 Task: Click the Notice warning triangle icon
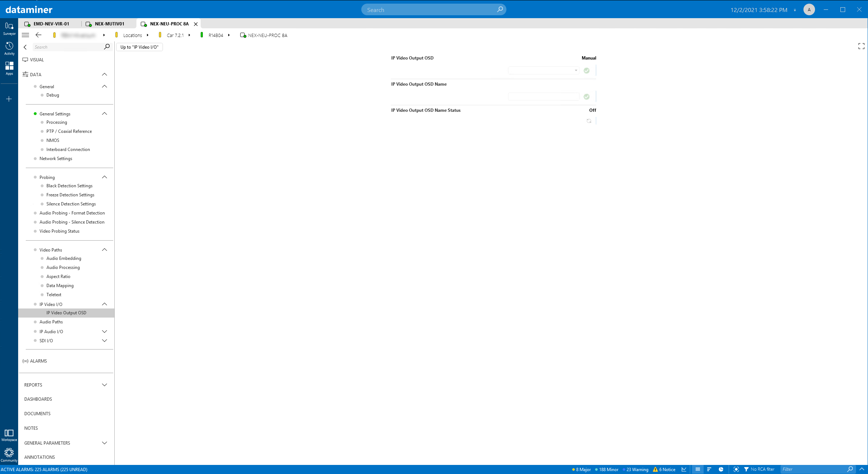pyautogui.click(x=655, y=469)
